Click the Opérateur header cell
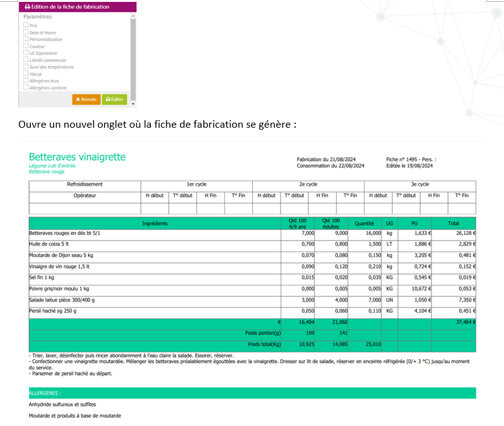 pyautogui.click(x=85, y=198)
